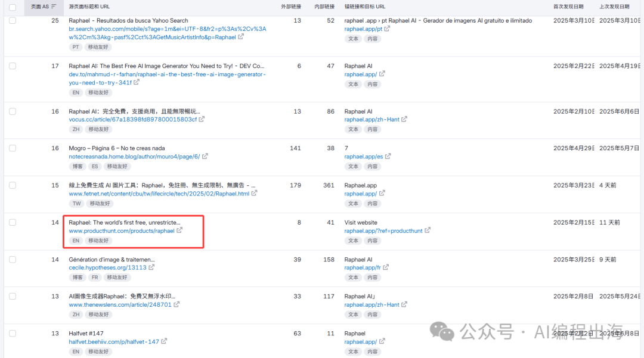This screenshot has width=644, height=358.
Task: Click the sort icon beside 页面 AS header
Action: point(54,7)
